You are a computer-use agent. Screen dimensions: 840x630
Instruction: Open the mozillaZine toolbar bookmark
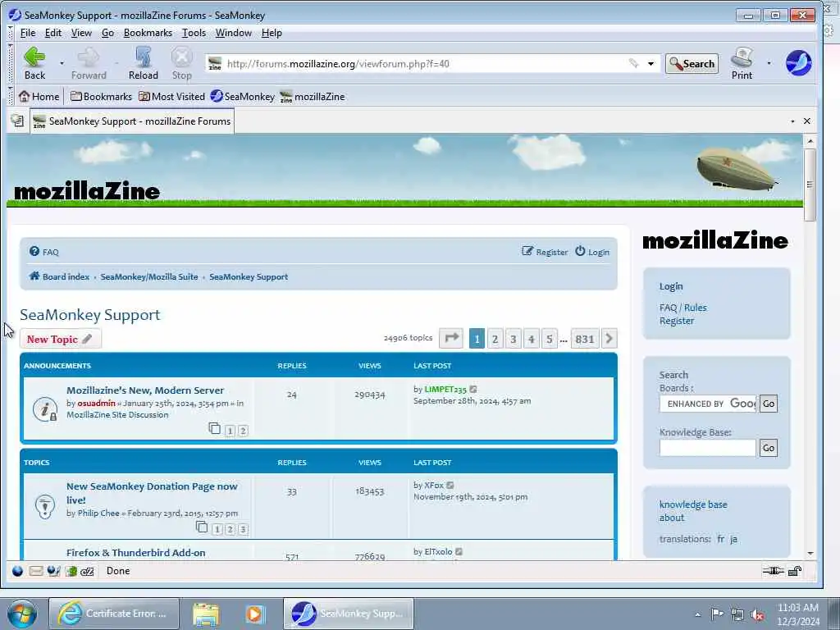tap(313, 97)
